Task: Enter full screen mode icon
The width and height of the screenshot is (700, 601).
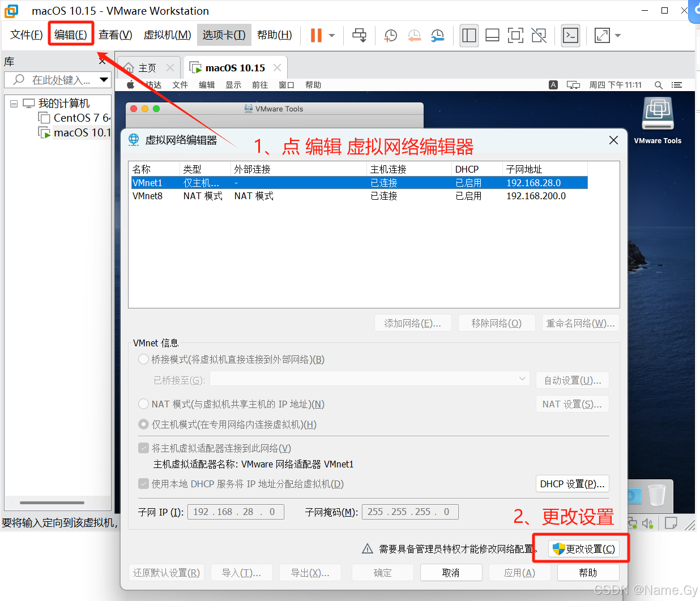Action: [515, 35]
